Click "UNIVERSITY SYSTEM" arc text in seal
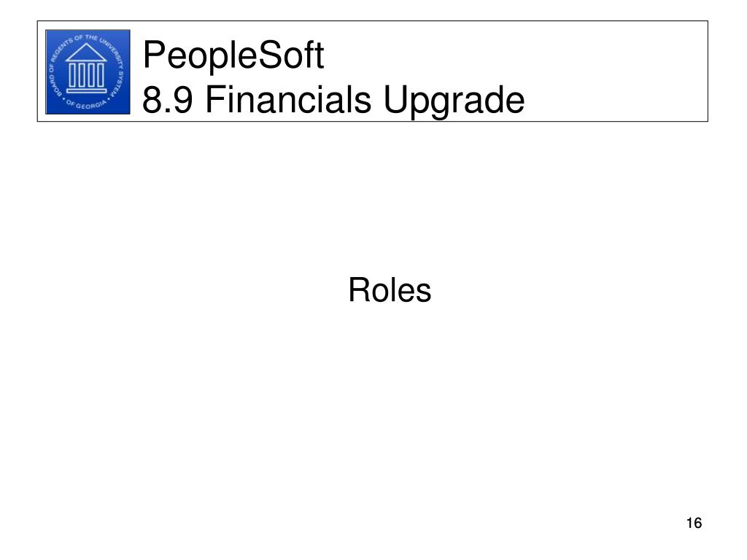747x560 pixels. point(113,66)
